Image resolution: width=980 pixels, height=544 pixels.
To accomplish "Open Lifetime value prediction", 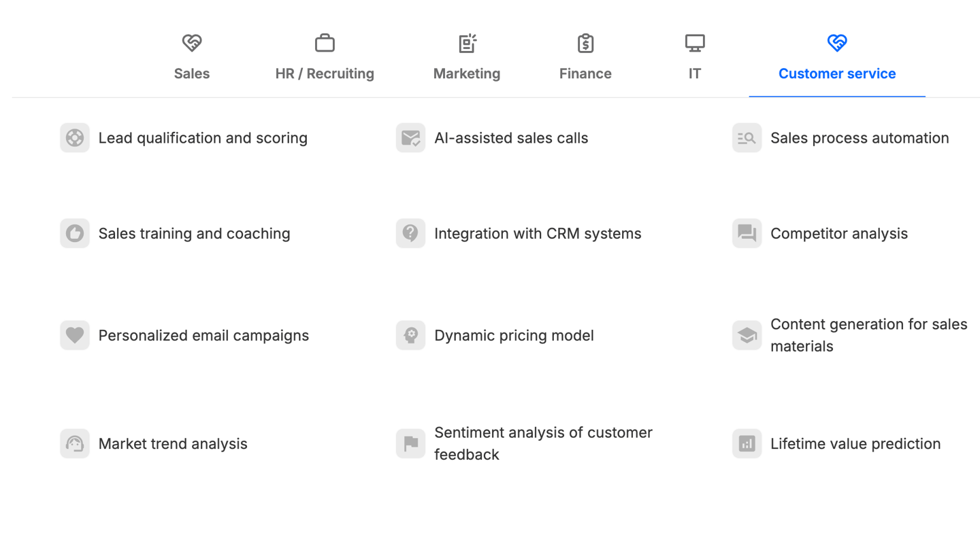I will 855,443.
